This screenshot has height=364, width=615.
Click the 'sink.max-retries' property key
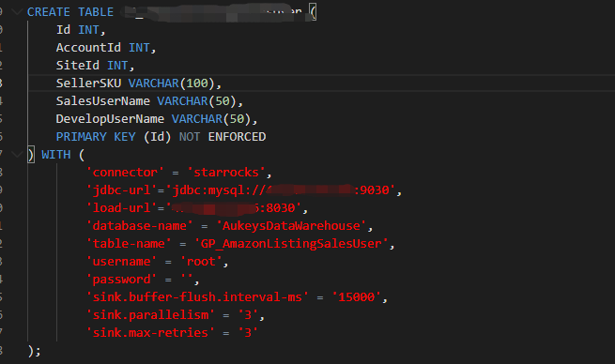pos(150,333)
